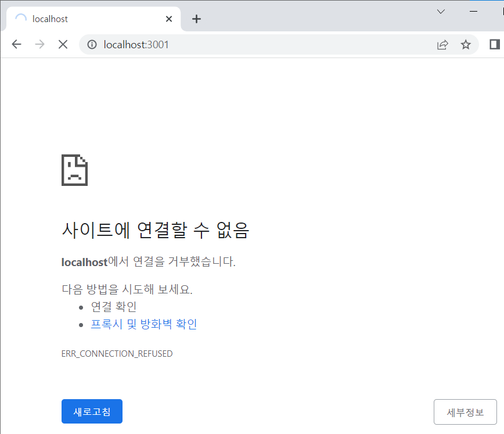Click the localhost에서 연결을 거부했습니다 message
The image size is (504, 434).
(149, 261)
